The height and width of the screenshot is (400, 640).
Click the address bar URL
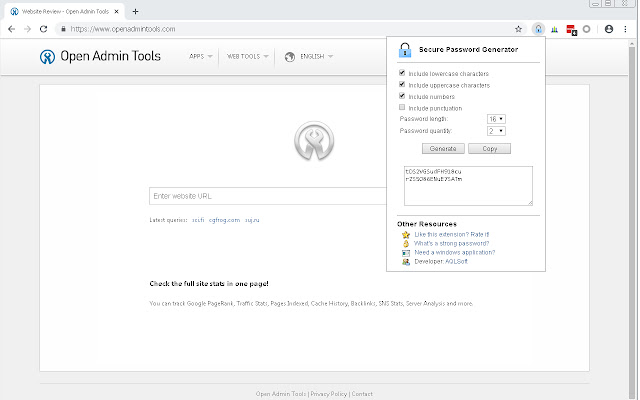point(122,29)
